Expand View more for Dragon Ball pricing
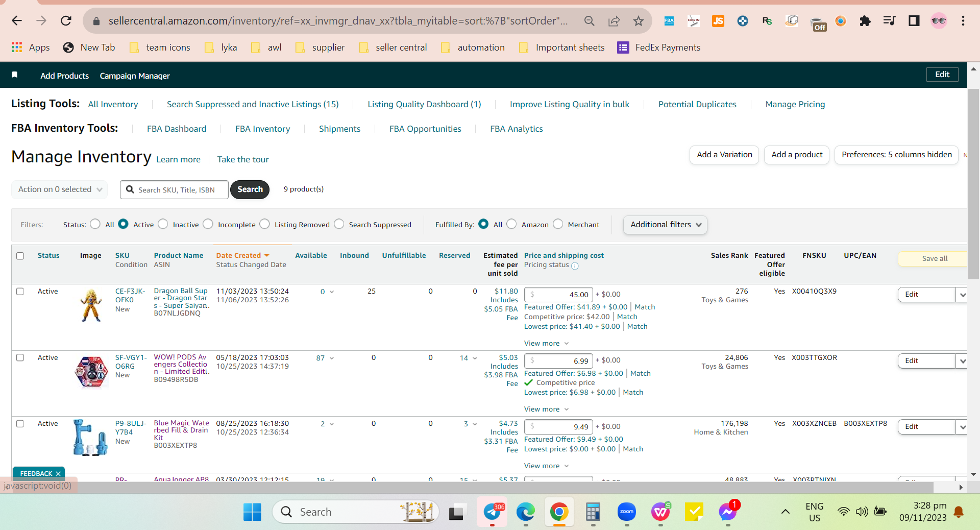 [x=546, y=343]
